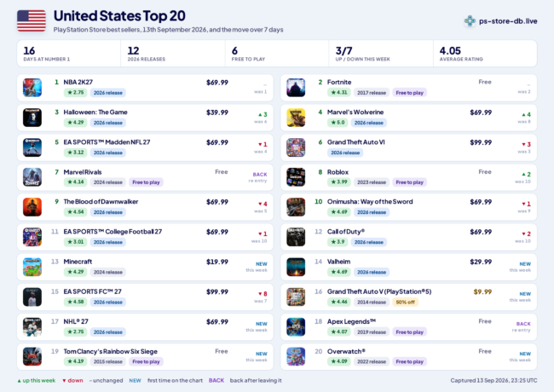Click the United States flag icon
Image resolution: width=554 pixels, height=392 pixels.
pyautogui.click(x=32, y=20)
